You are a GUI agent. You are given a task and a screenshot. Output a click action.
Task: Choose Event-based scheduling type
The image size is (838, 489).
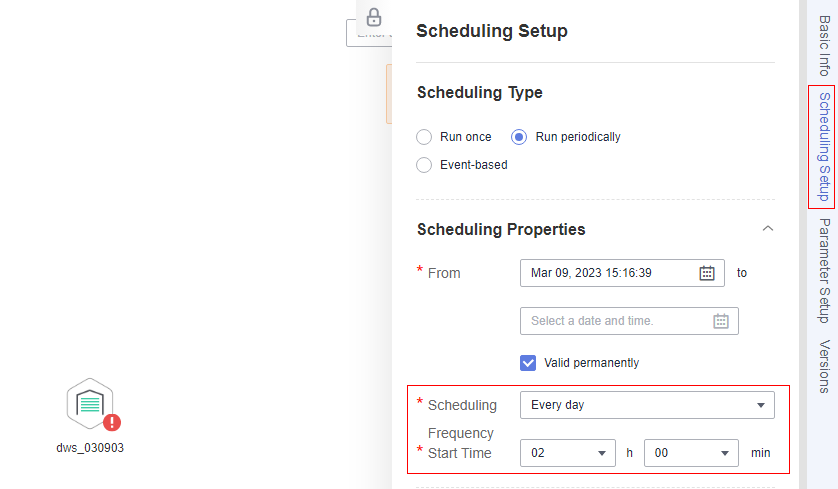click(x=424, y=165)
